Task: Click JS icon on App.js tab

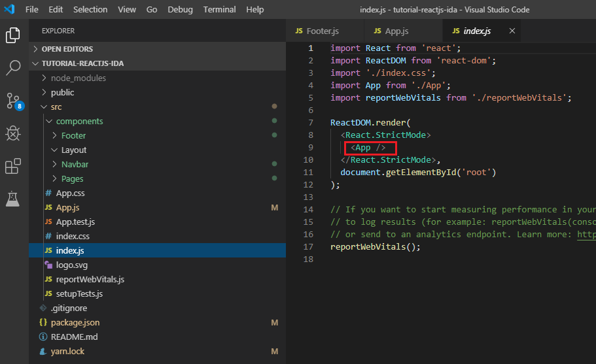Action: pyautogui.click(x=377, y=31)
